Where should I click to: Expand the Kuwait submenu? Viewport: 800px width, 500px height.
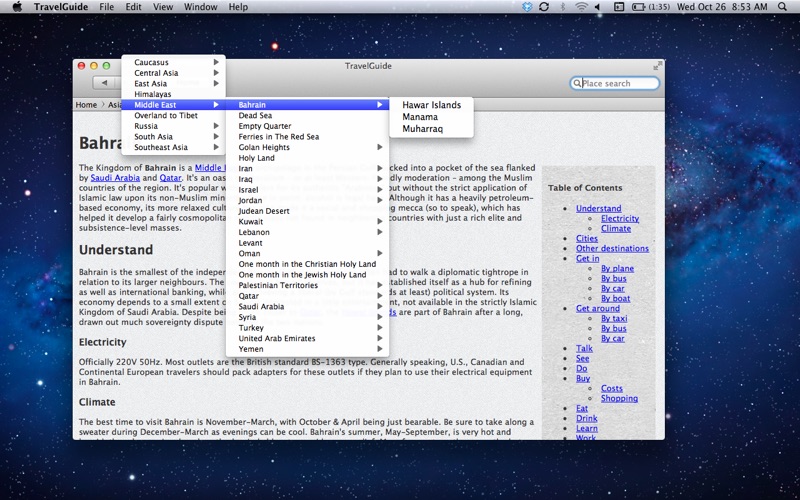(x=308, y=221)
